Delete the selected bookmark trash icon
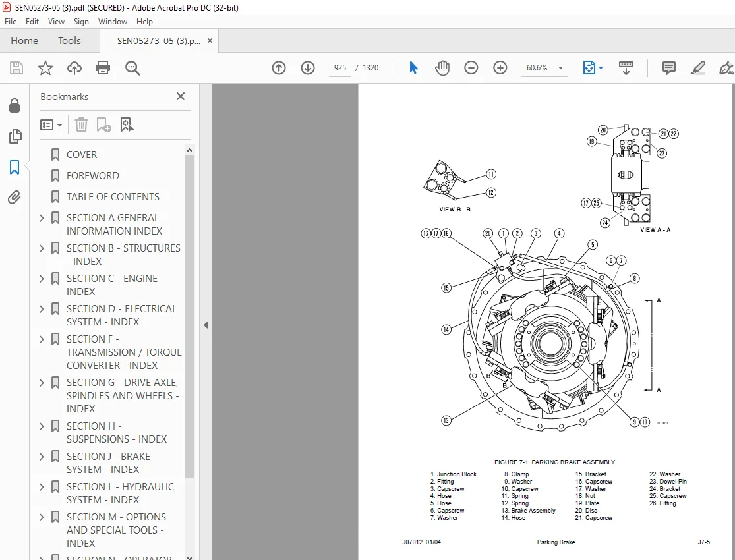The image size is (735, 560). (81, 125)
